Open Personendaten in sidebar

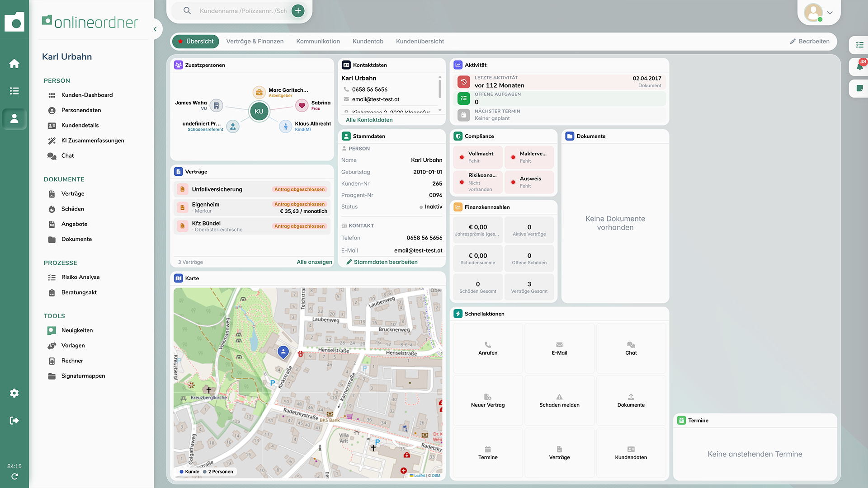(81, 110)
